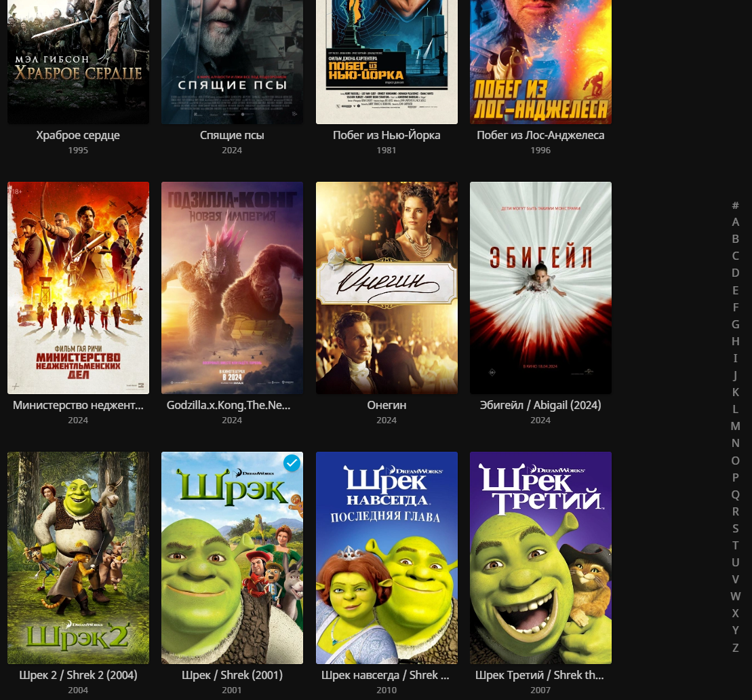Jump to letter G in alphabet picker
Viewport: 752px width, 700px height.
[x=735, y=324]
